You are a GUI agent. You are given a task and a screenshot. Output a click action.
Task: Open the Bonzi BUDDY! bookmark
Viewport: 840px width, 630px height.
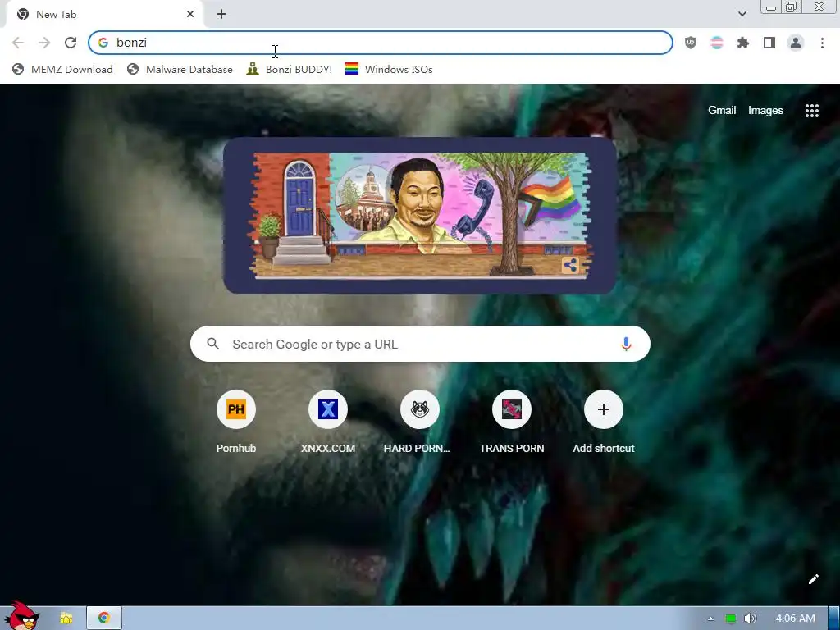click(290, 69)
